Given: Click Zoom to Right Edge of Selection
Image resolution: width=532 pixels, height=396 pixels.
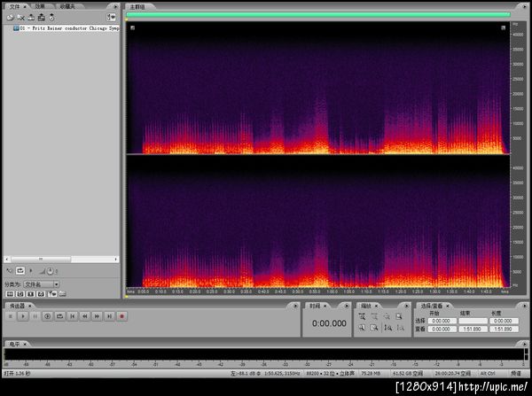Looking at the screenshot, I should (374, 328).
